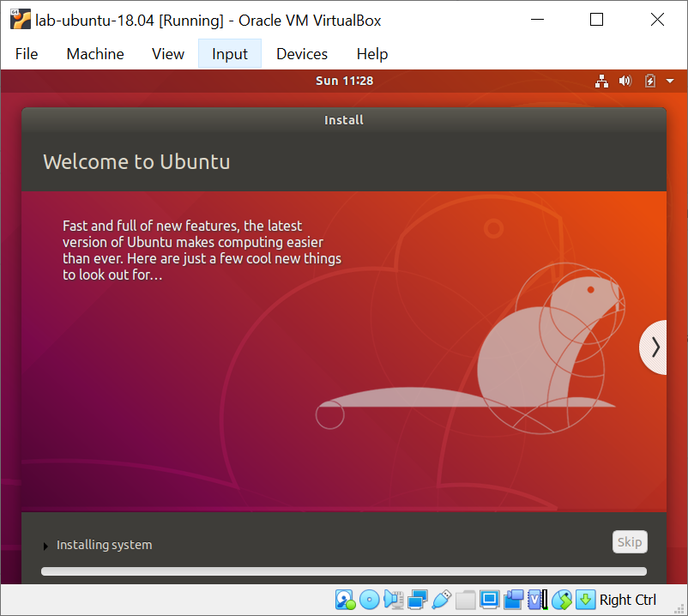The width and height of the screenshot is (688, 616).
Task: Click the Install window title bar
Action: (x=344, y=120)
